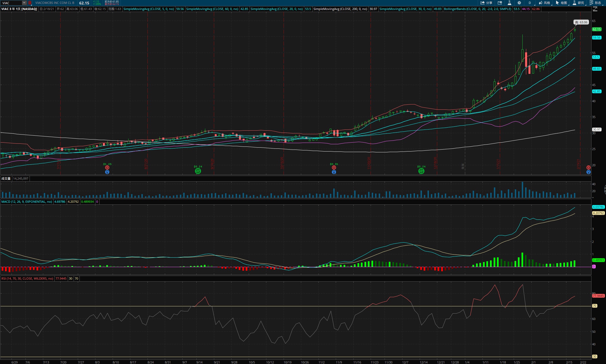Expand the VIAC symbol dropdown arrow

(24, 3)
